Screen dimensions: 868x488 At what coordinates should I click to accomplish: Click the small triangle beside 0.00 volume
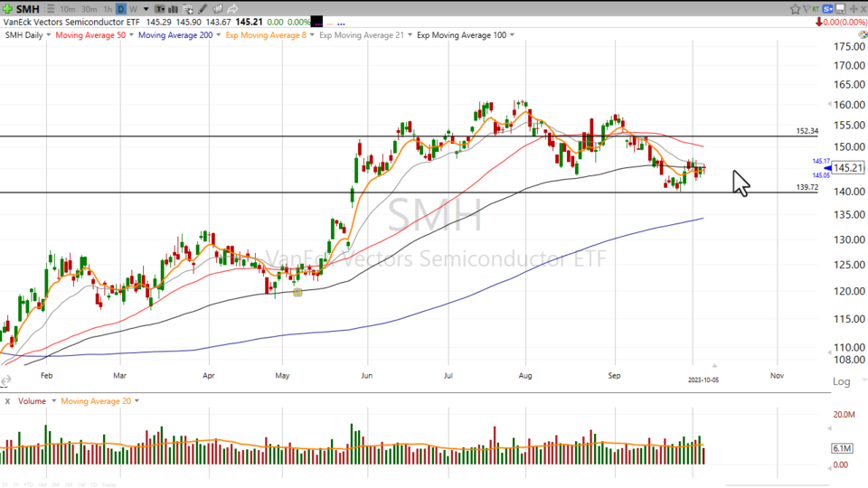point(829,468)
